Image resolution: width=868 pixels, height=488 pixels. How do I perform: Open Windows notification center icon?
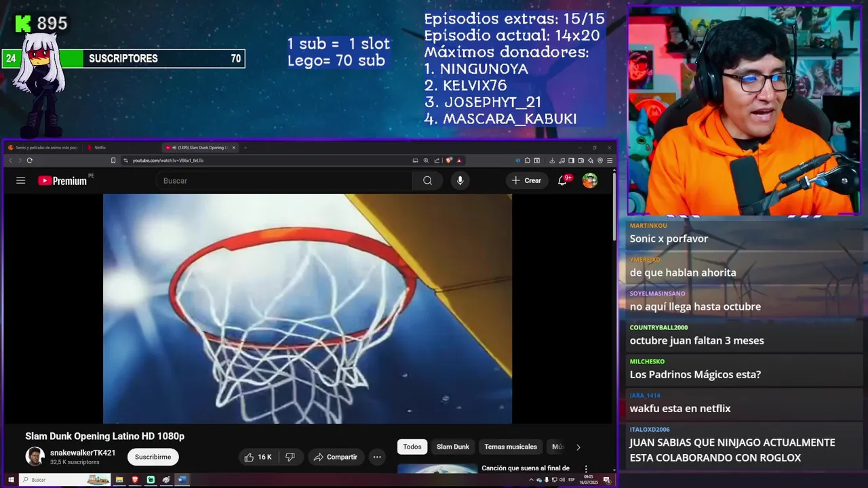607,480
